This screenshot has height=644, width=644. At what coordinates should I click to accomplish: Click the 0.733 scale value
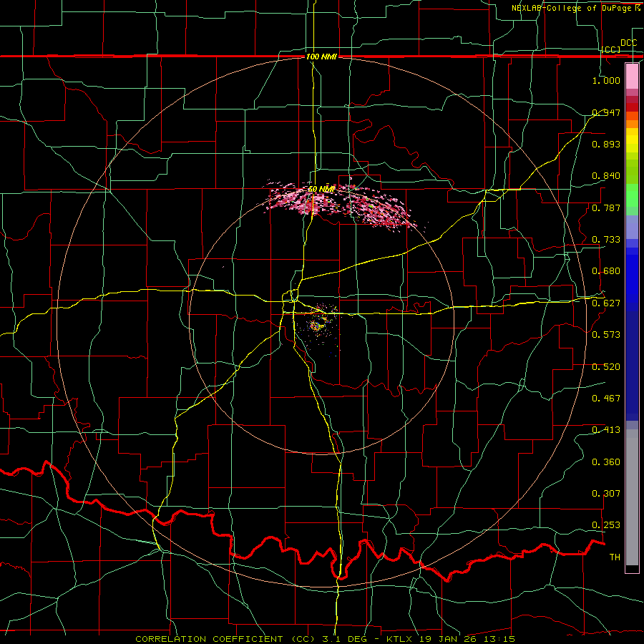(606, 240)
